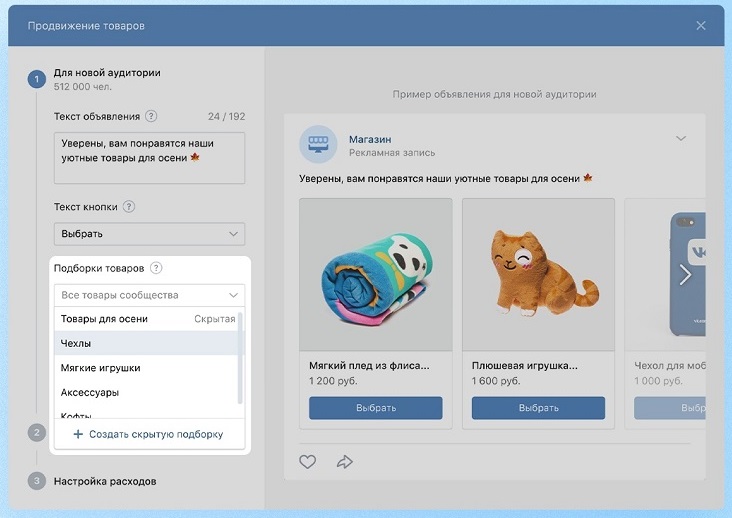Click help icon beside Текст кнопки

[x=129, y=207]
